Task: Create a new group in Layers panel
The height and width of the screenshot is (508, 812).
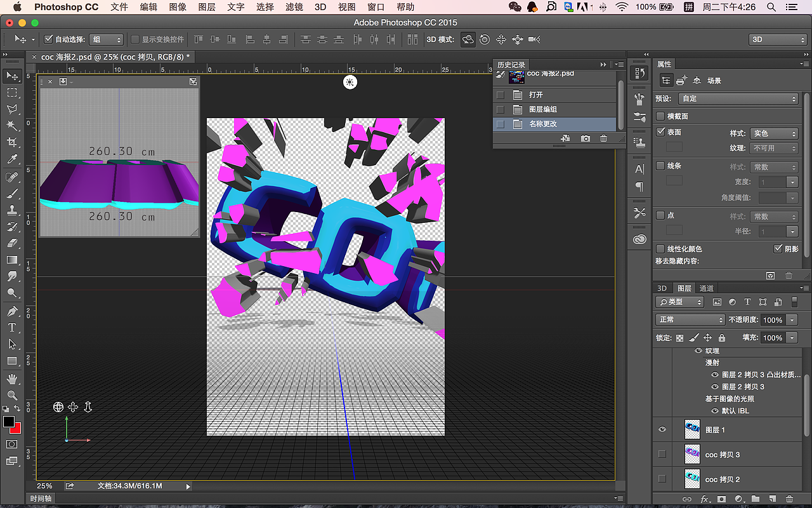Action: coord(755,499)
